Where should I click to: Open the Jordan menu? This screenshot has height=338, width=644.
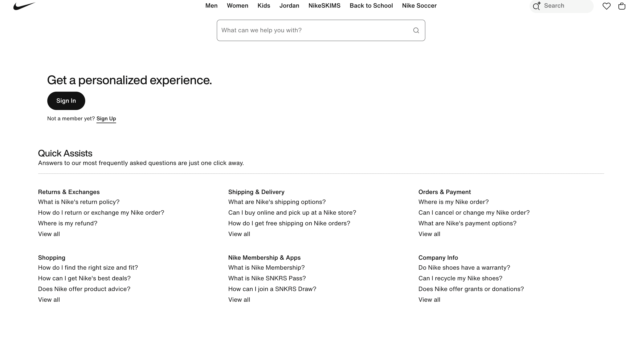(x=289, y=6)
